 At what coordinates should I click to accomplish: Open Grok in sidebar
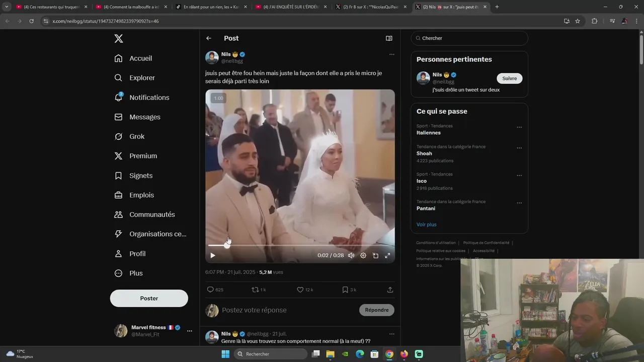coord(129,136)
